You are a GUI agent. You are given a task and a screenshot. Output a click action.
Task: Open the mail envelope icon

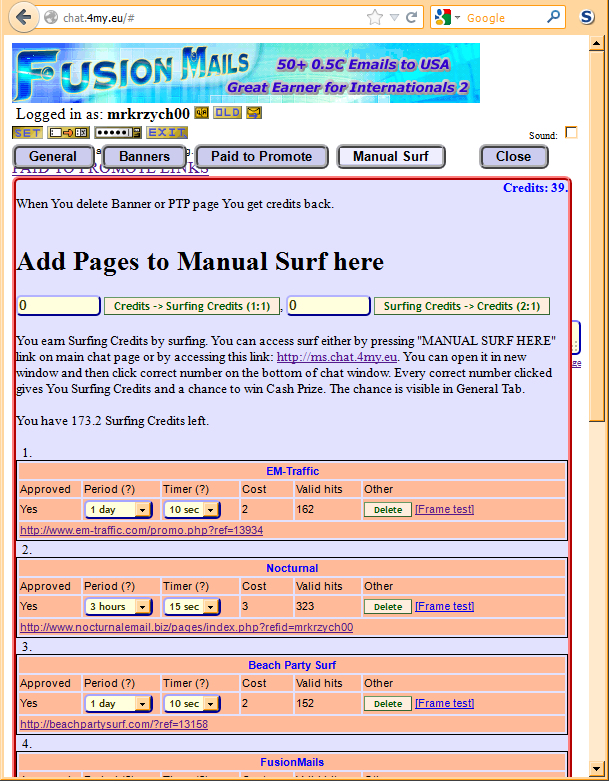pyautogui.click(x=254, y=113)
